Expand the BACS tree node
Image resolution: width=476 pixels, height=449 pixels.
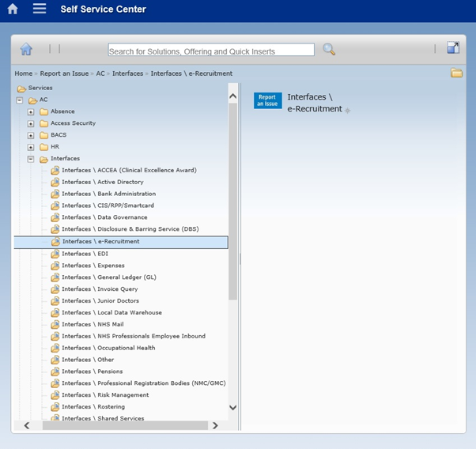click(31, 135)
